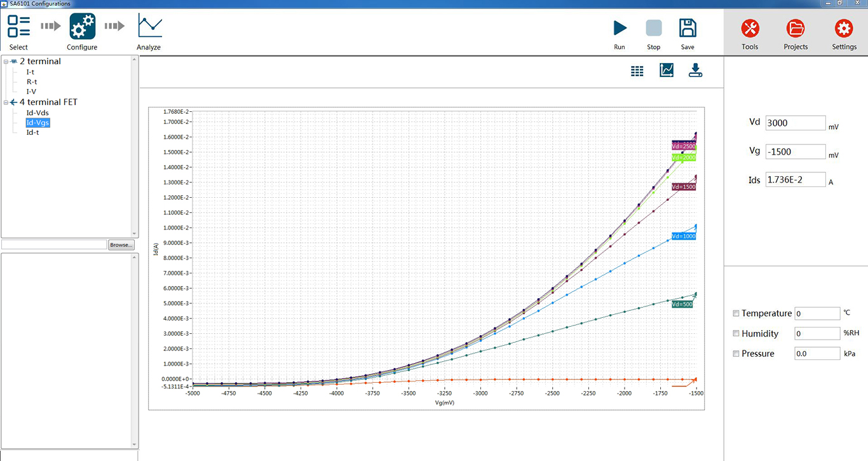Click the Vg(mV) axis title
The image size is (868, 461).
click(x=445, y=403)
